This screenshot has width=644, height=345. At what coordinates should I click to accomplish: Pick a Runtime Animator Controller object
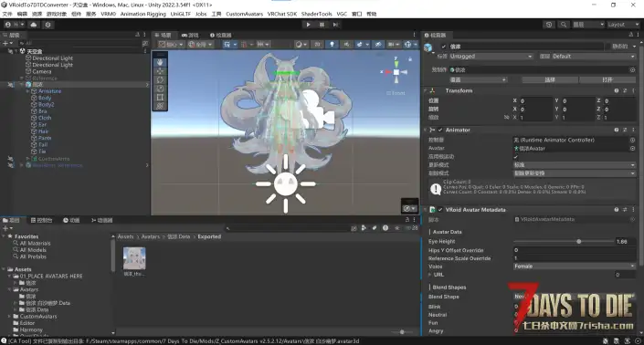[632, 140]
